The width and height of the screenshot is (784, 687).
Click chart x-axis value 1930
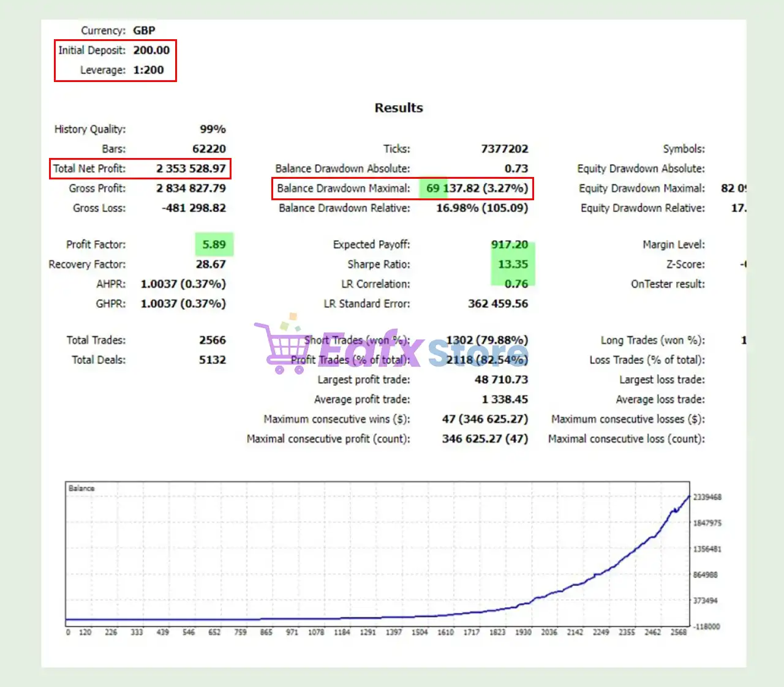click(x=523, y=632)
